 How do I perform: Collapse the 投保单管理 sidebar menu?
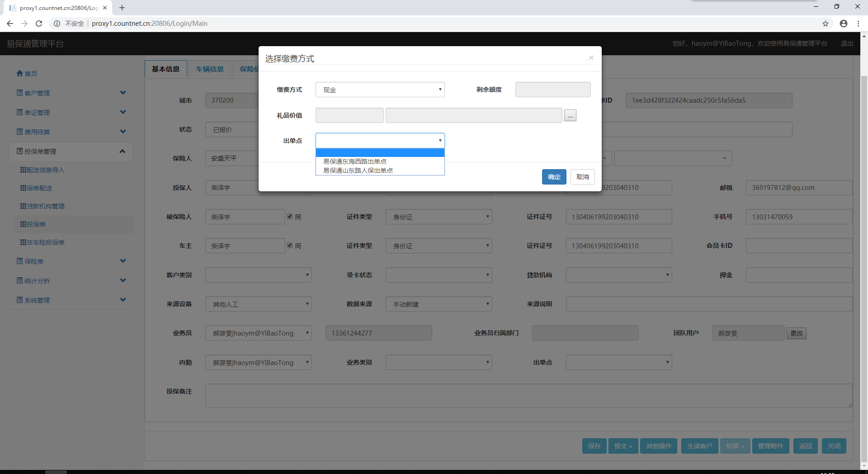[122, 151]
